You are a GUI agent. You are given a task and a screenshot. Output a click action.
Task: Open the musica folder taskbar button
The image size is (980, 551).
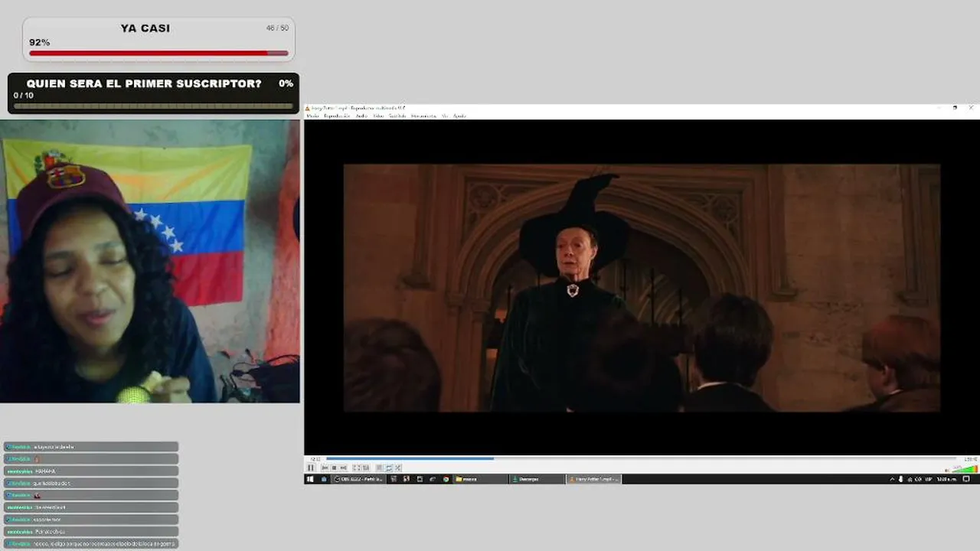480,479
